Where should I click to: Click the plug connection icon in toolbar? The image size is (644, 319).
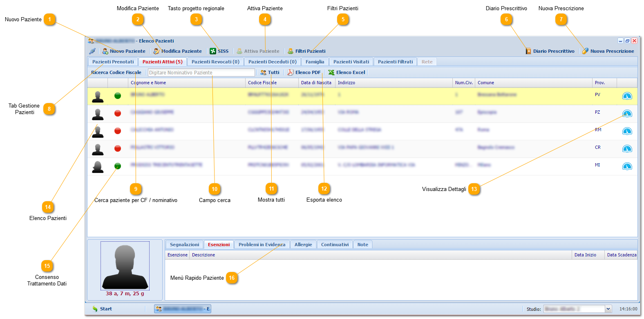(92, 51)
